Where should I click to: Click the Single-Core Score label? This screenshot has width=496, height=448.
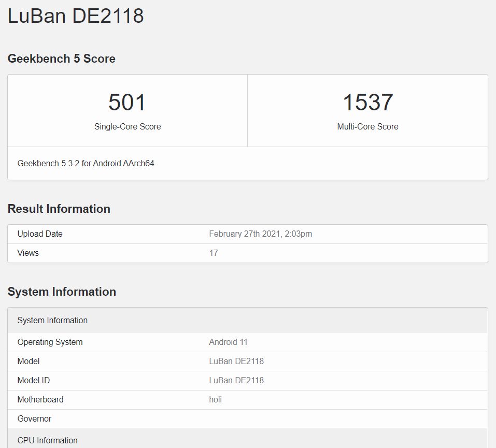click(x=127, y=126)
